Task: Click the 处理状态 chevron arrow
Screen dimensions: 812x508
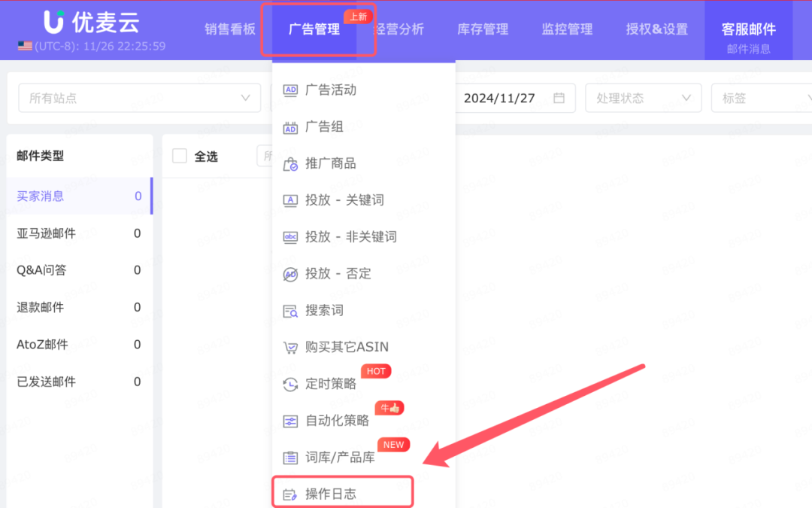Action: 686,98
